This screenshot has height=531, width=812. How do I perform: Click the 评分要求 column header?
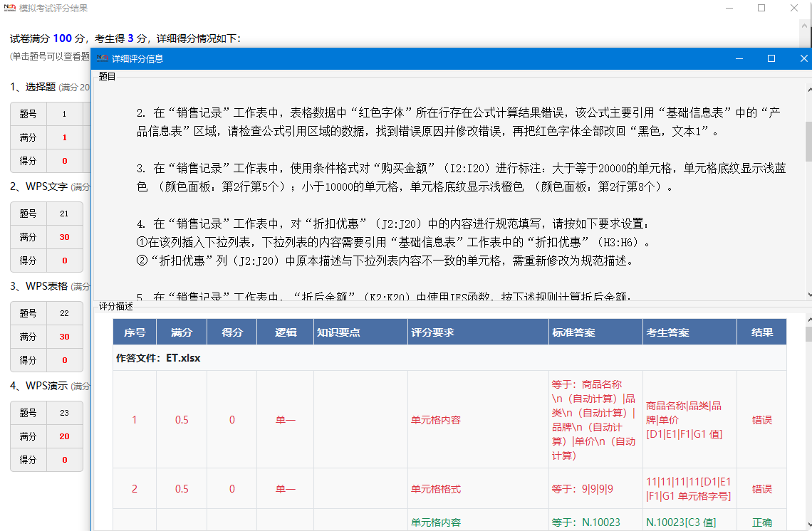[479, 332]
